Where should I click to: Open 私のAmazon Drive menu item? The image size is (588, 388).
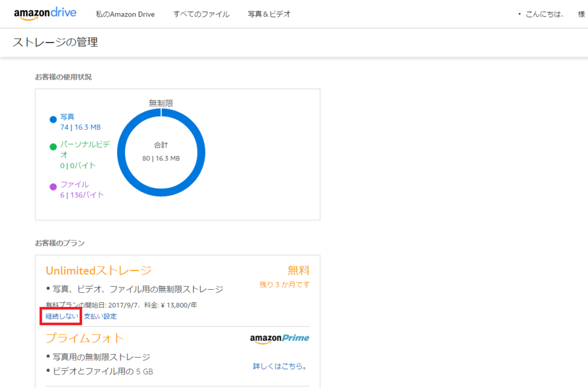click(125, 14)
